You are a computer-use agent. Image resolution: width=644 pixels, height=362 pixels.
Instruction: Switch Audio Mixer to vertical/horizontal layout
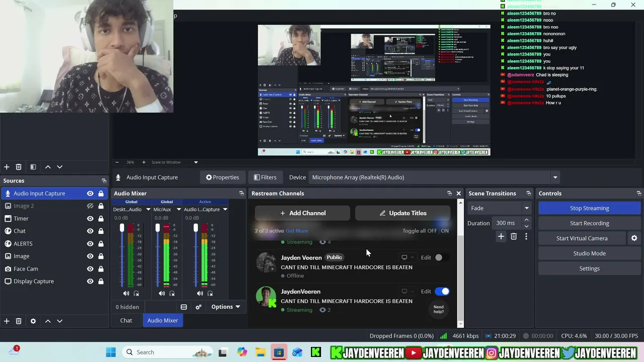(184, 307)
